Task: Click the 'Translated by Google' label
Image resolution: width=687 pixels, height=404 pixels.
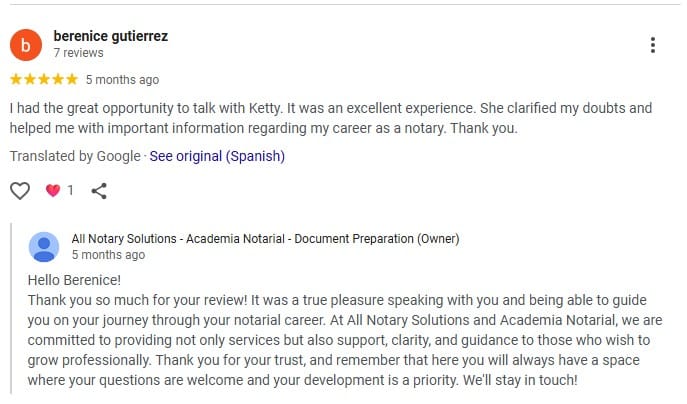Action: tap(75, 156)
